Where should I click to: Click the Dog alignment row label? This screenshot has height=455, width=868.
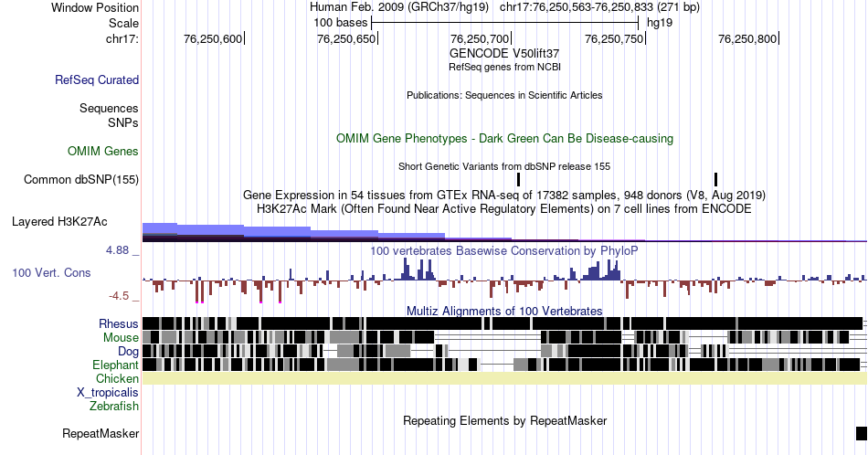[129, 352]
